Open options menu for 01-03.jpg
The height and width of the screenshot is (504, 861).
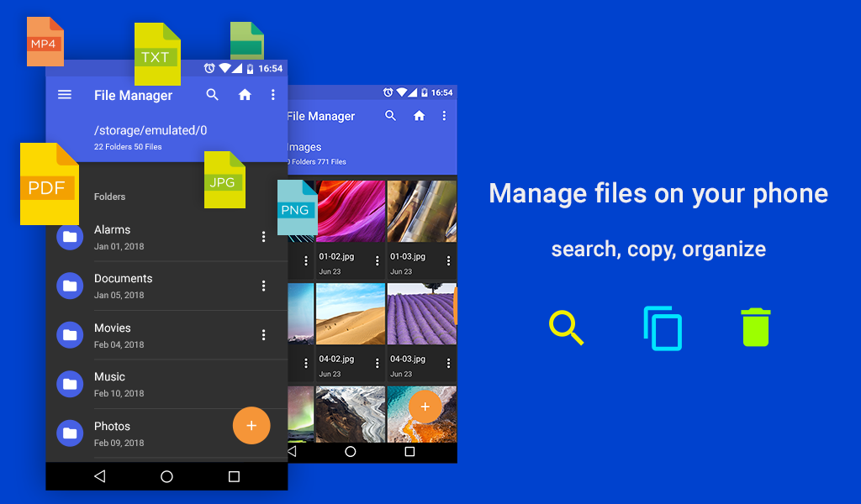point(448,261)
